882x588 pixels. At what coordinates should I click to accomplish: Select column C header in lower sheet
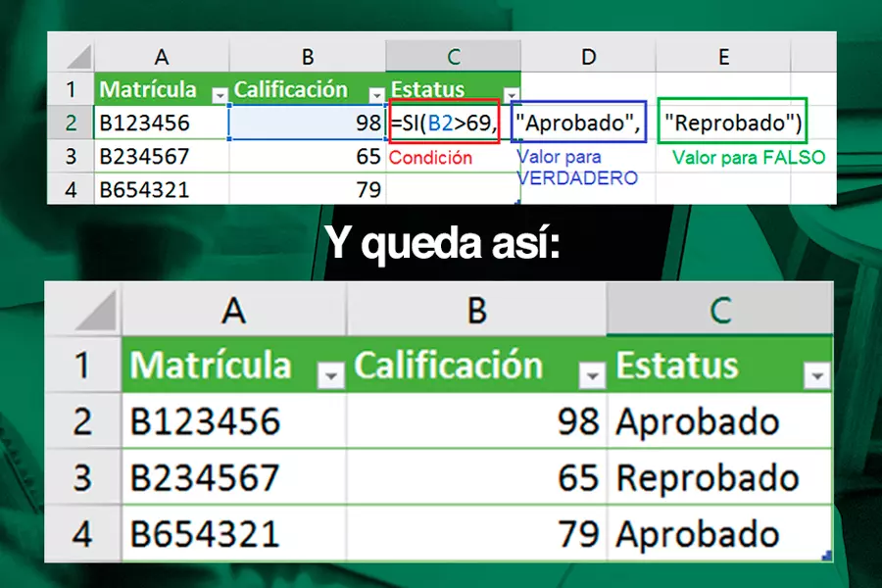click(720, 310)
